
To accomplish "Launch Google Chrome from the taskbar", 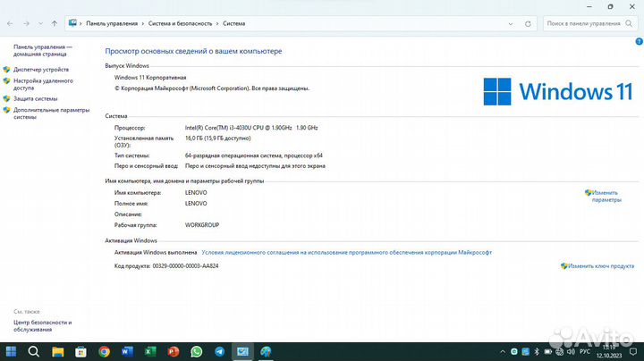I will click(105, 351).
